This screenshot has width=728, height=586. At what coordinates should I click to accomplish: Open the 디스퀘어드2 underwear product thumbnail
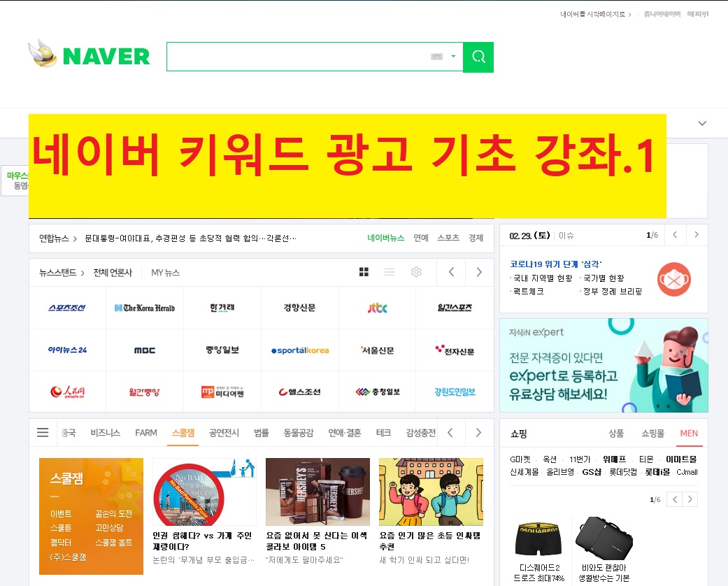[x=538, y=538]
